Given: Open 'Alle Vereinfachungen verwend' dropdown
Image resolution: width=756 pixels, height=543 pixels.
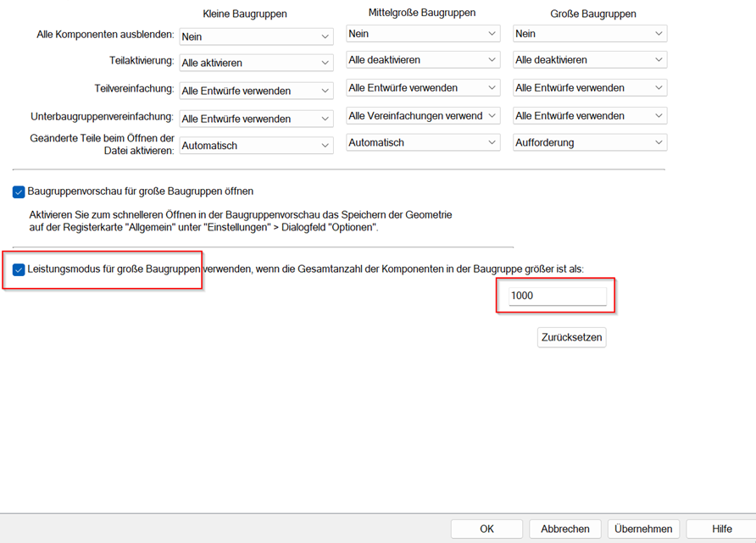Looking at the screenshot, I should pos(423,116).
